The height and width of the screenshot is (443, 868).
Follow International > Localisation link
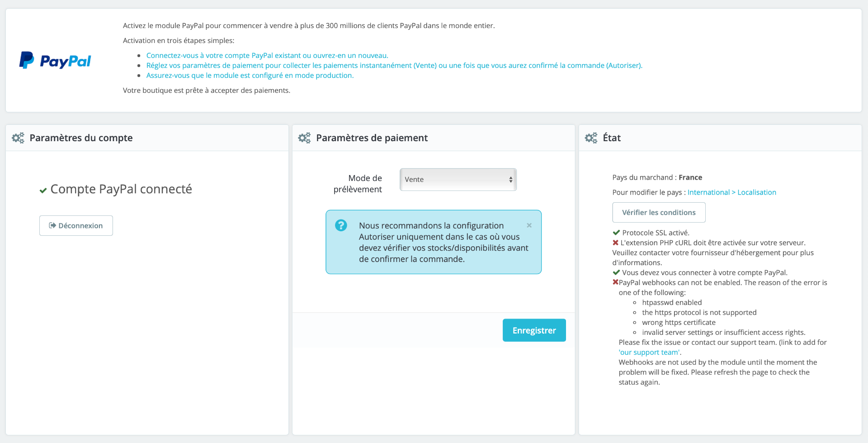pyautogui.click(x=732, y=192)
